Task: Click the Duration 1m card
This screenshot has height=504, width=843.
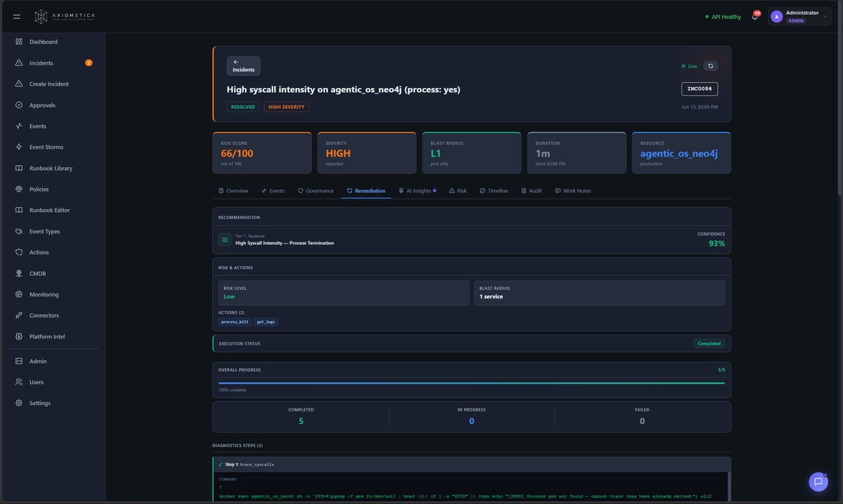Action: (x=577, y=153)
